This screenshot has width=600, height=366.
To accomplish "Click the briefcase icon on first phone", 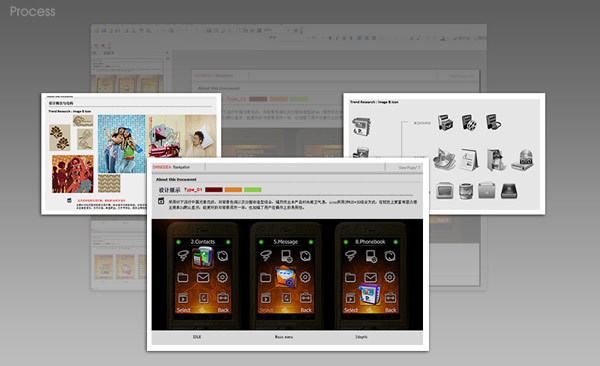I will 223,297.
